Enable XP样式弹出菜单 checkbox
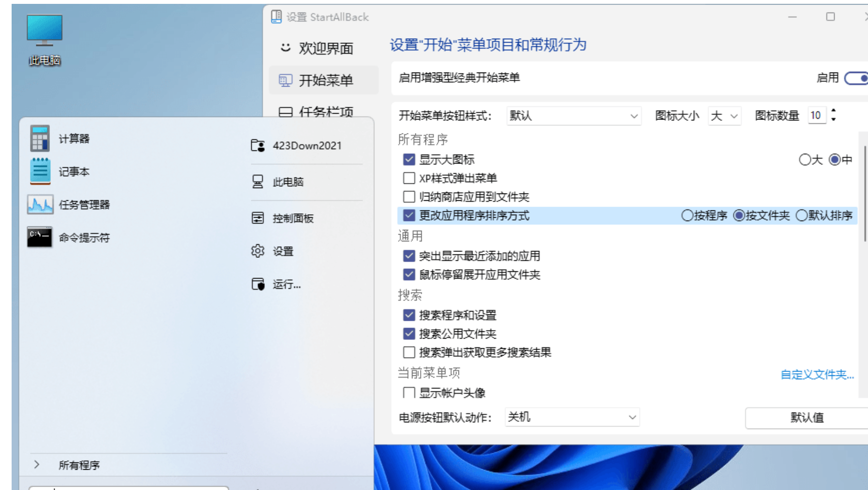 409,178
